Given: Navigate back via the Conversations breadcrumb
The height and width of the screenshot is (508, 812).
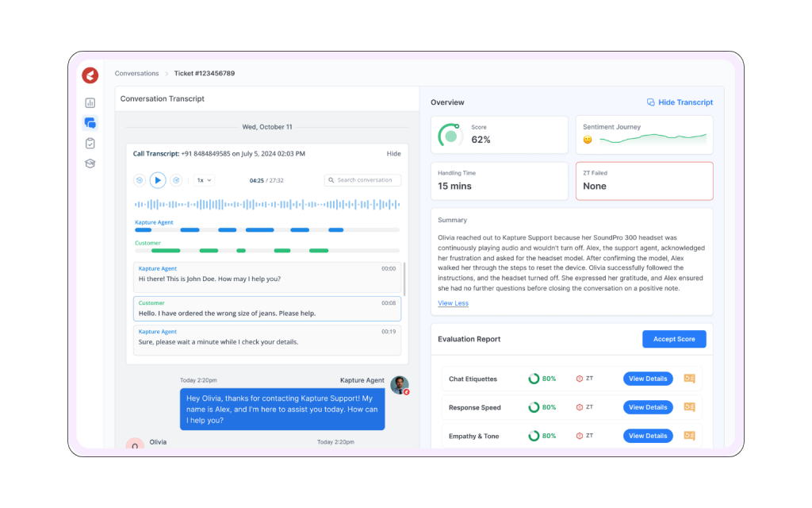Looking at the screenshot, I should pyautogui.click(x=136, y=73).
